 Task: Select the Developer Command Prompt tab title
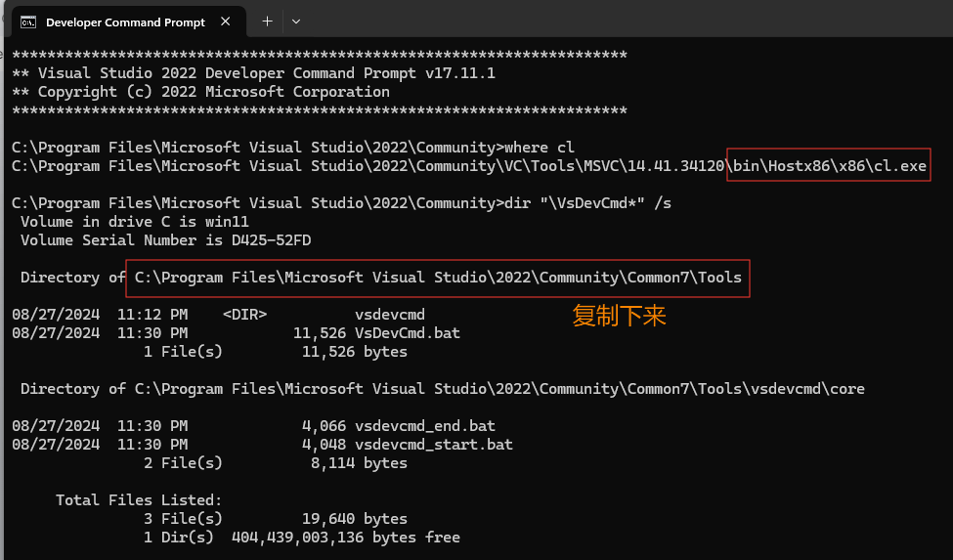[125, 22]
